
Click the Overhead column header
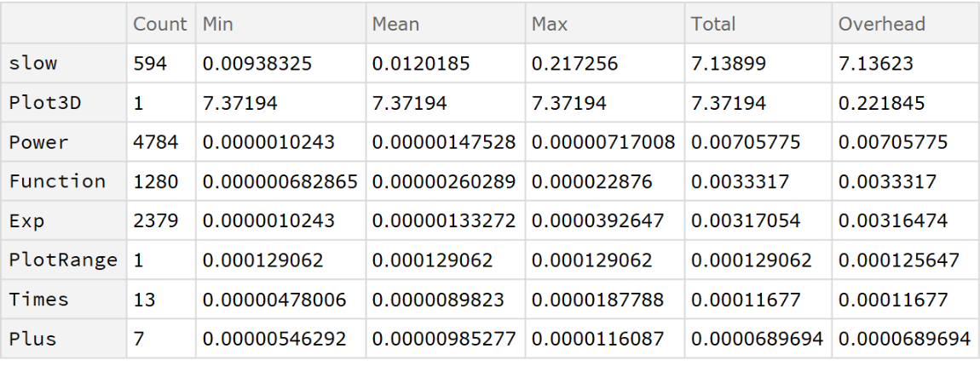coord(881,25)
